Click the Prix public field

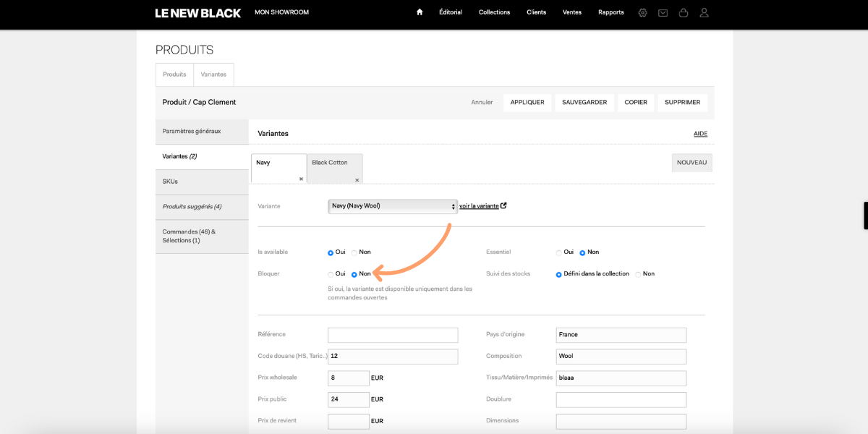349,399
